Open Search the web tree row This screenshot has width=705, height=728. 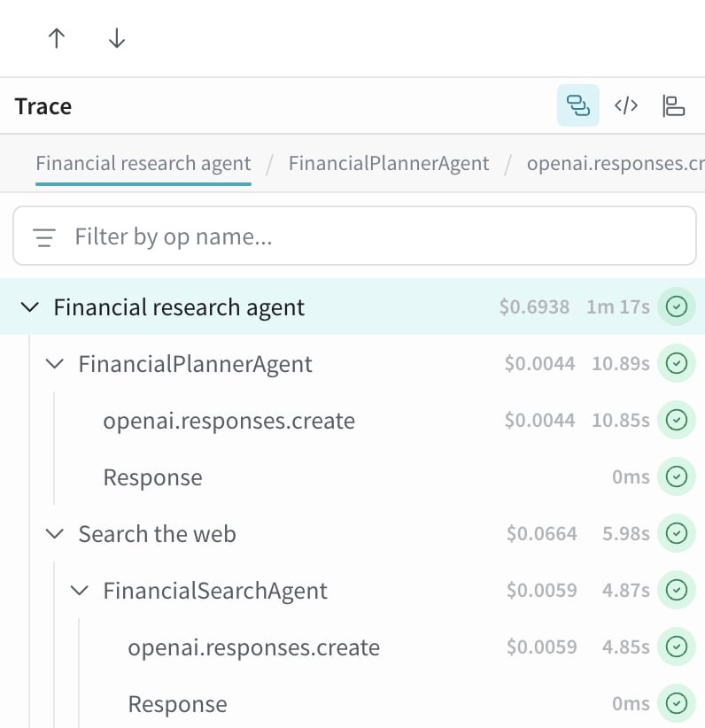pyautogui.click(x=352, y=533)
